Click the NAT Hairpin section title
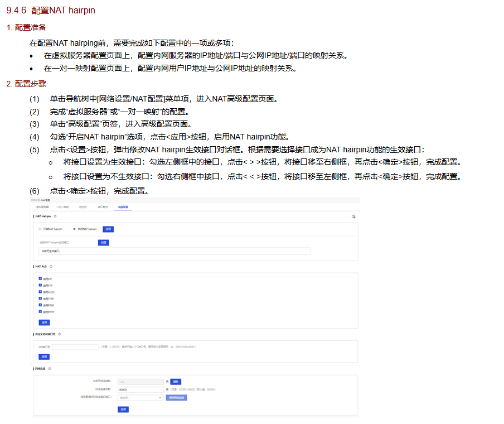Viewport: 504px width, 424px height. tap(43, 216)
